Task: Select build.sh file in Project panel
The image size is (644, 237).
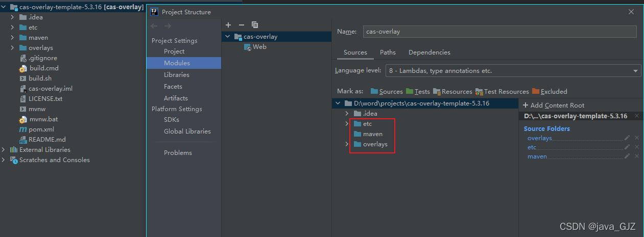Action: click(35, 78)
